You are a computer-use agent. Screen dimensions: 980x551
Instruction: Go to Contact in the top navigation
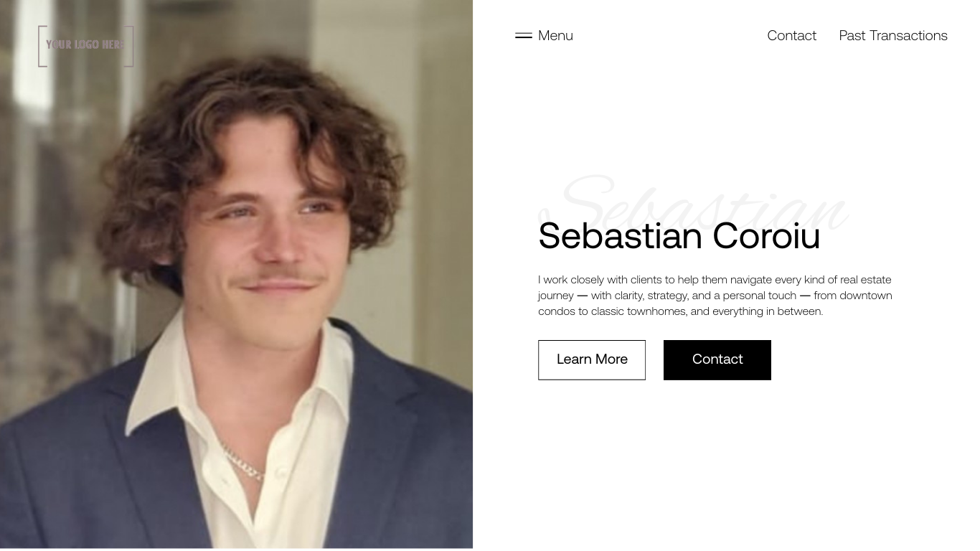[791, 35]
